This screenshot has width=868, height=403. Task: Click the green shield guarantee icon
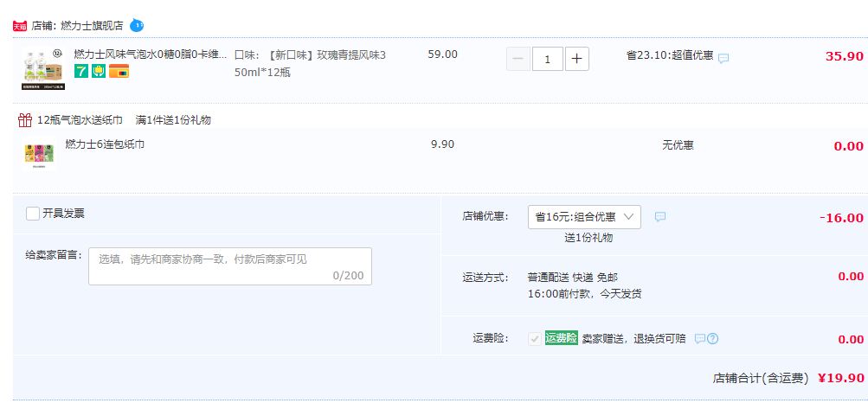(99, 71)
